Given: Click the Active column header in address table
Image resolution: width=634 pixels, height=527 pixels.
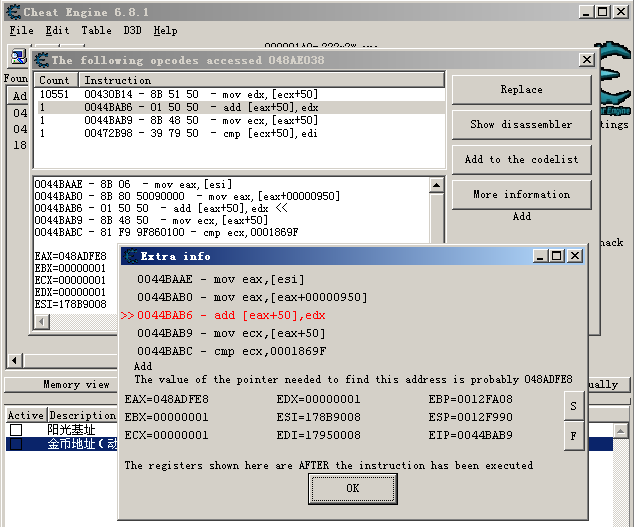Looking at the screenshot, I should click(x=26, y=415).
